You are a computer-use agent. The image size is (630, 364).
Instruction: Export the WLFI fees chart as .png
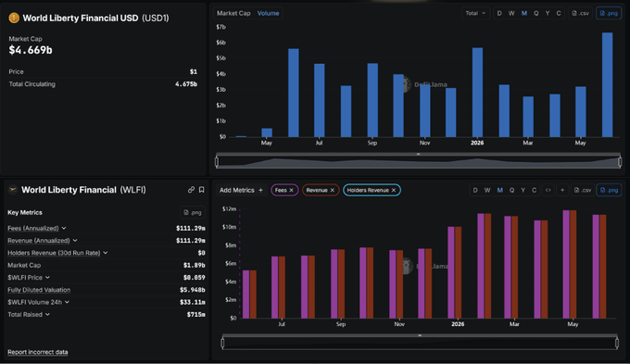pyautogui.click(x=609, y=190)
